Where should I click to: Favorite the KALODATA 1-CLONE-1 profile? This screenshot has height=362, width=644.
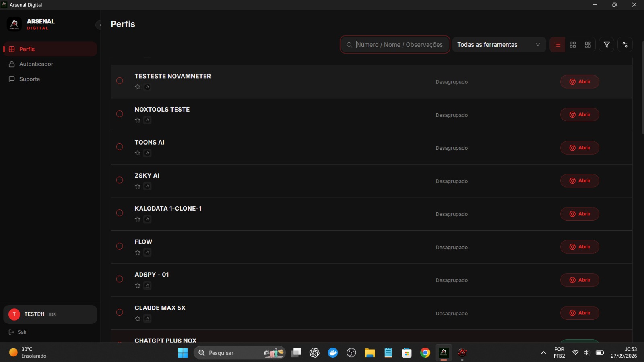(x=138, y=219)
